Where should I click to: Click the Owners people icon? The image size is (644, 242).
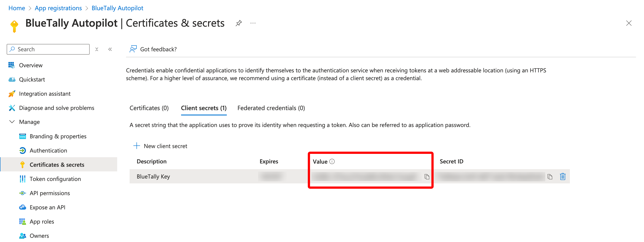pos(22,236)
